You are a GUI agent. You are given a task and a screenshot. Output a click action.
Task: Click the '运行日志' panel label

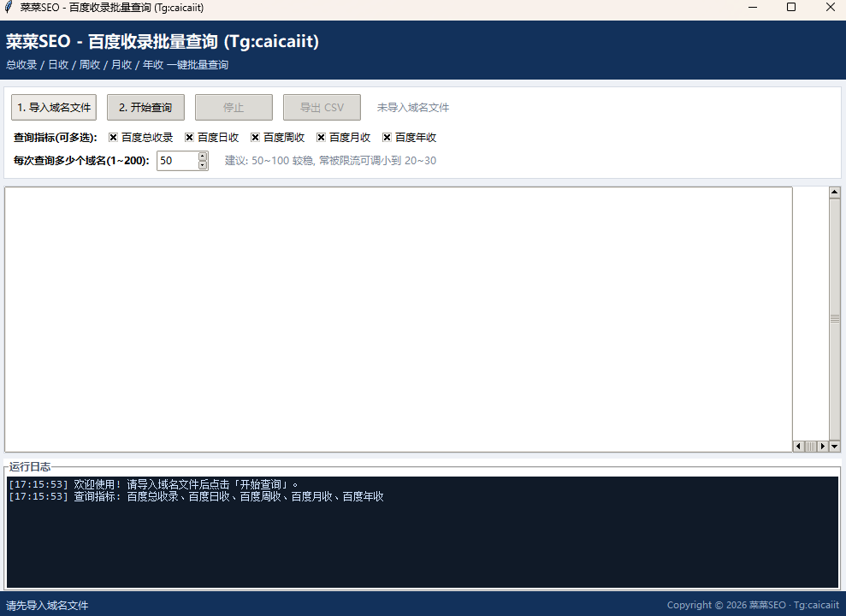click(30, 466)
